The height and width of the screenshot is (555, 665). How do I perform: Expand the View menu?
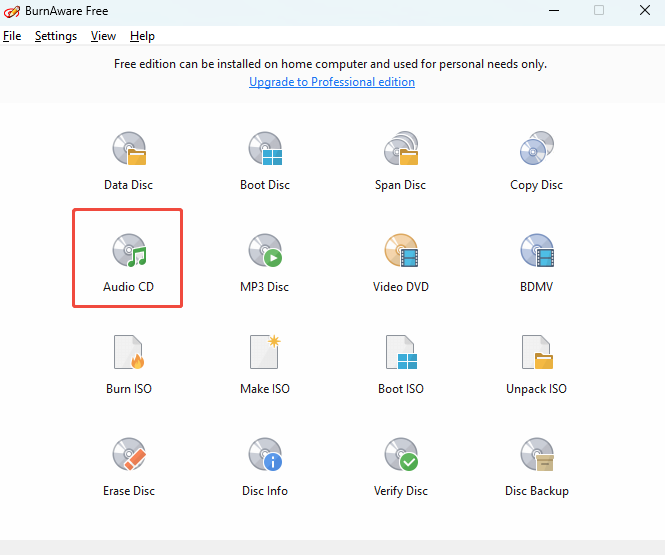tap(103, 36)
